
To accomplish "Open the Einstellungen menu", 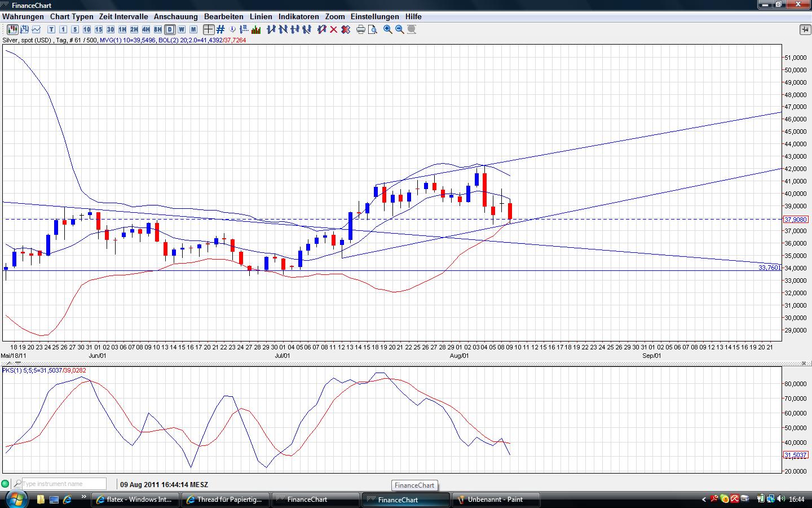I will [x=375, y=16].
